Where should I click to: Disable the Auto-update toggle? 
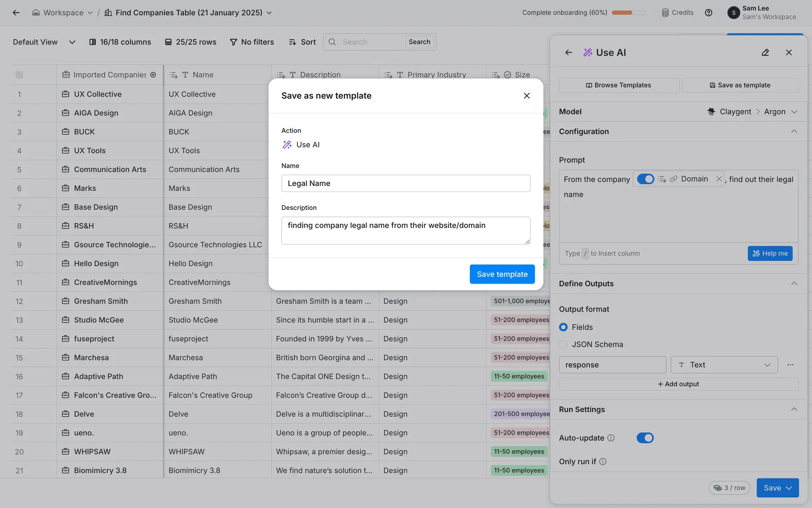tap(645, 438)
